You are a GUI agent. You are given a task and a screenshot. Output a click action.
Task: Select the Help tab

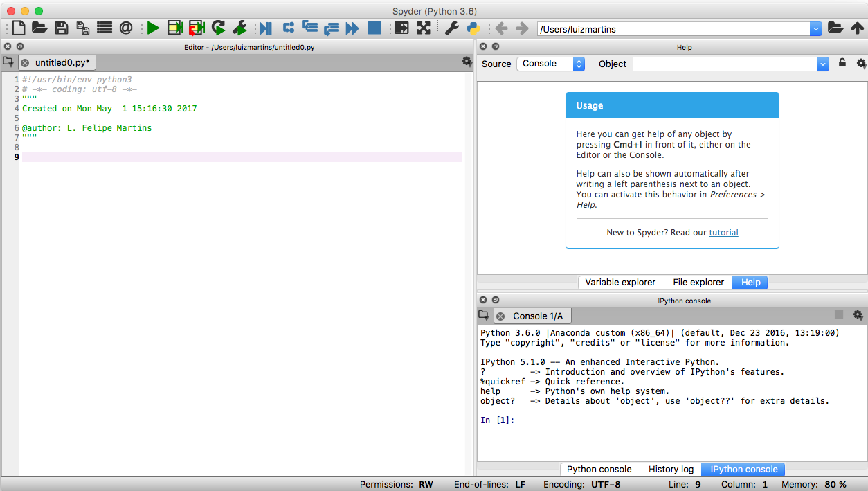pos(750,283)
